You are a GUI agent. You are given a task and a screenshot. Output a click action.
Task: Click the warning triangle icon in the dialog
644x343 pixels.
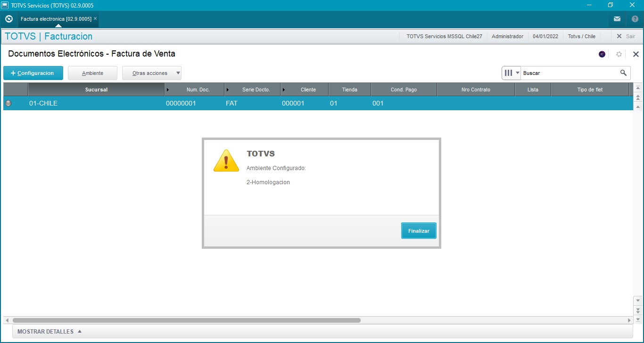tap(226, 161)
